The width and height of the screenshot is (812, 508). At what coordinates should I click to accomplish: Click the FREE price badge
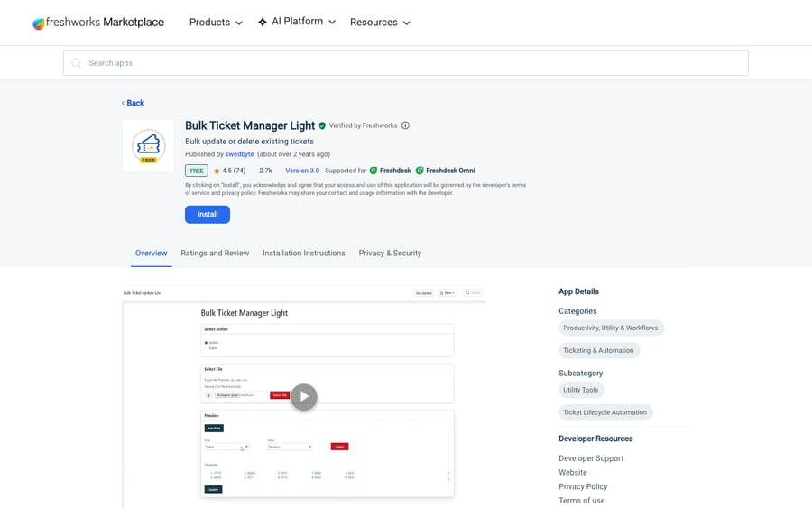point(197,171)
